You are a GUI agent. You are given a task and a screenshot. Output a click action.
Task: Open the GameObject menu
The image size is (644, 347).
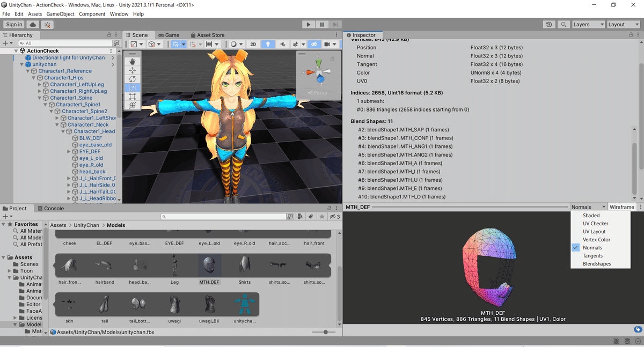(60, 14)
